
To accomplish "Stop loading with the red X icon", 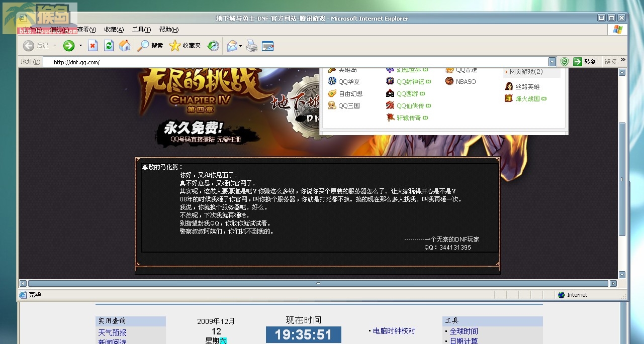I will pos(93,46).
